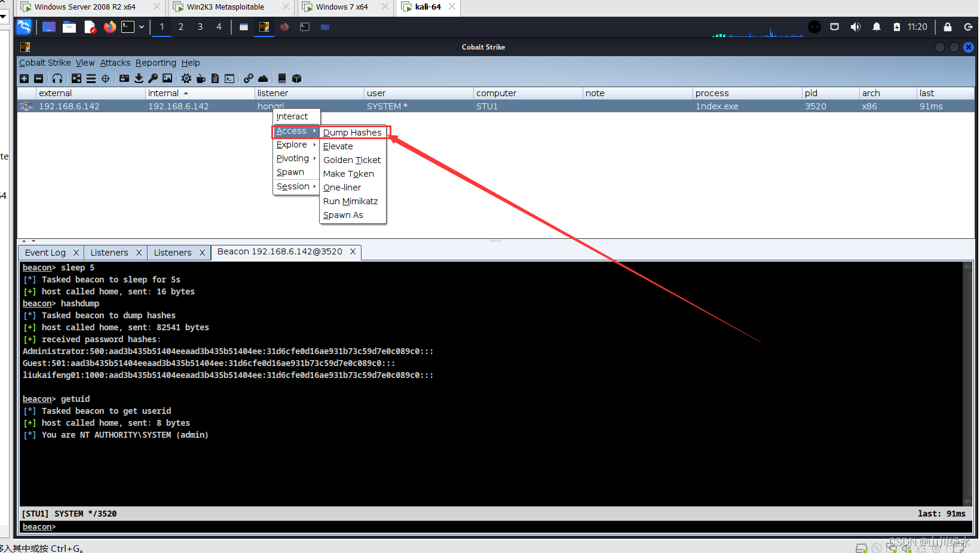Switch to the session table list icon

(91, 78)
